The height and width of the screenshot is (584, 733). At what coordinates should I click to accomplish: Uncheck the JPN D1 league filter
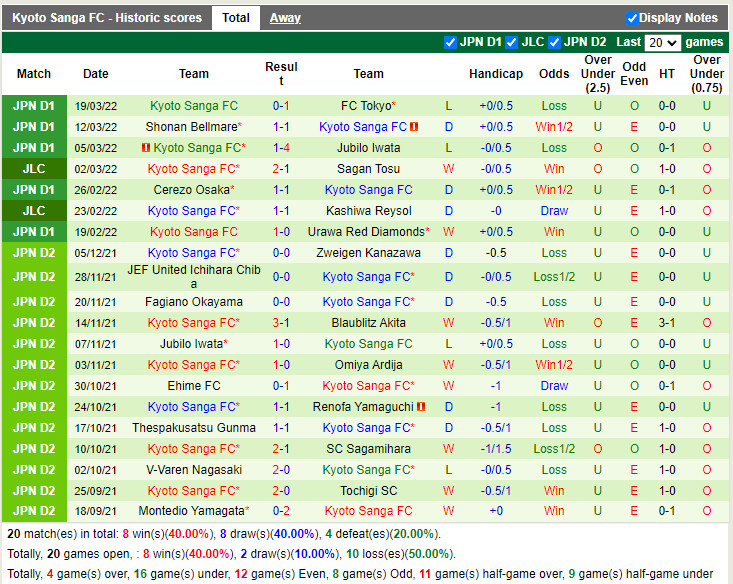point(450,42)
